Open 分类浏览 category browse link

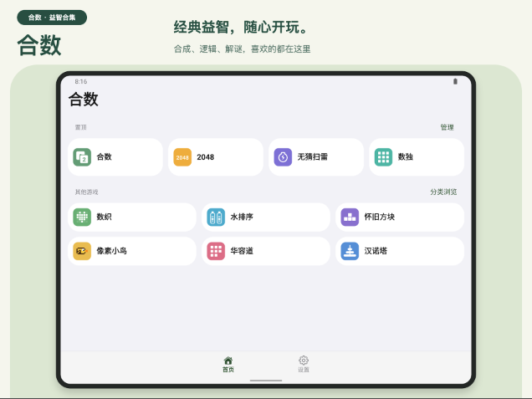pyautogui.click(x=443, y=192)
